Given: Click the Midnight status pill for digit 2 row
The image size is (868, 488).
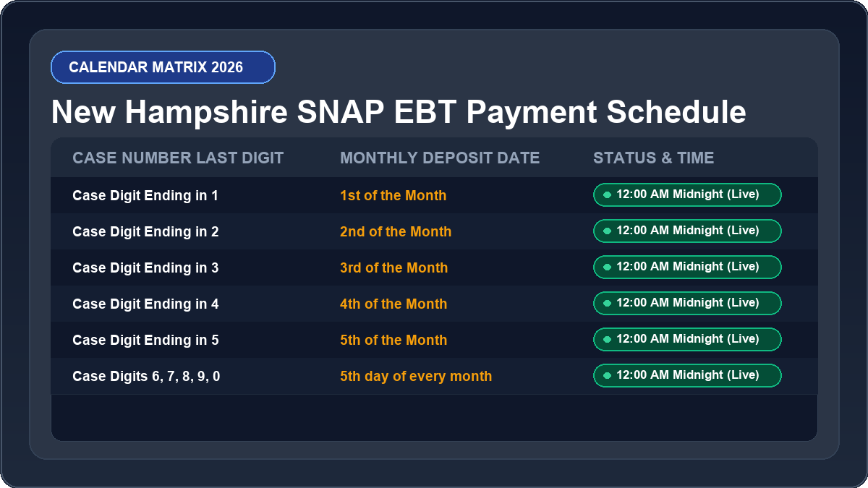Looking at the screenshot, I should (687, 231).
